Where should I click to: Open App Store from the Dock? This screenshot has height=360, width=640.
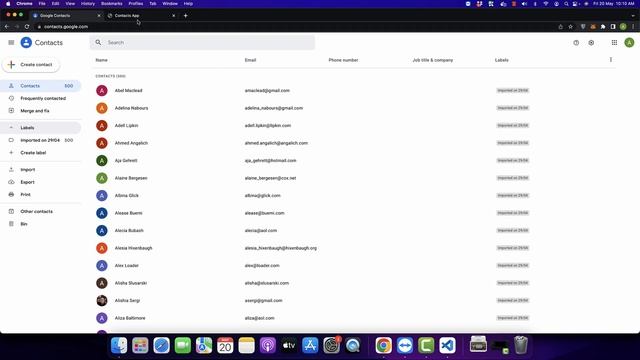point(310,345)
